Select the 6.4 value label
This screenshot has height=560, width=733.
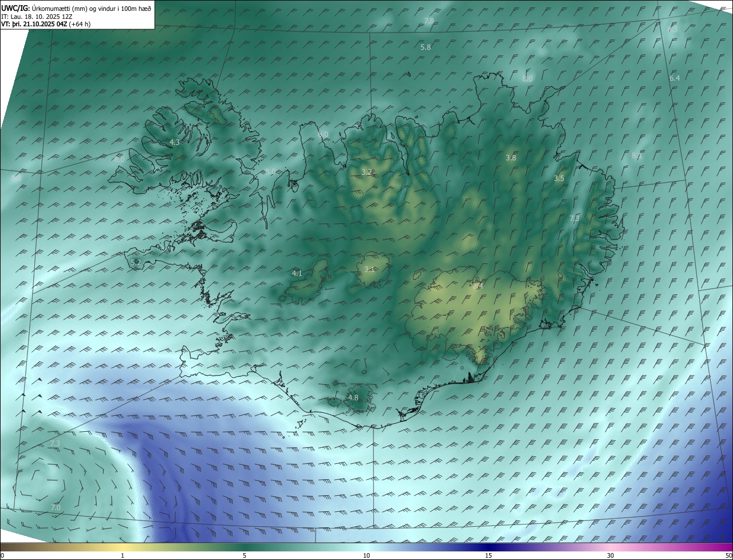tap(675, 78)
